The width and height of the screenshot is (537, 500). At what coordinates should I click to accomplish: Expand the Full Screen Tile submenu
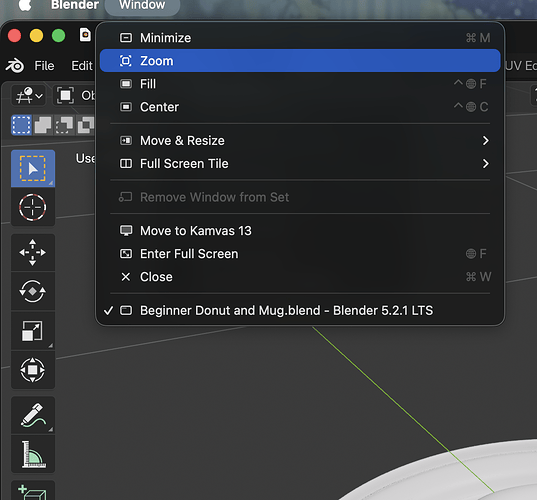coord(300,164)
